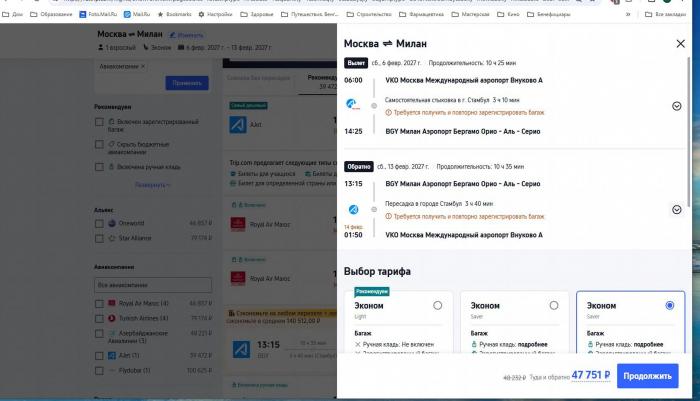Expand return flight segment details chevron
700x401 pixels.
point(677,209)
